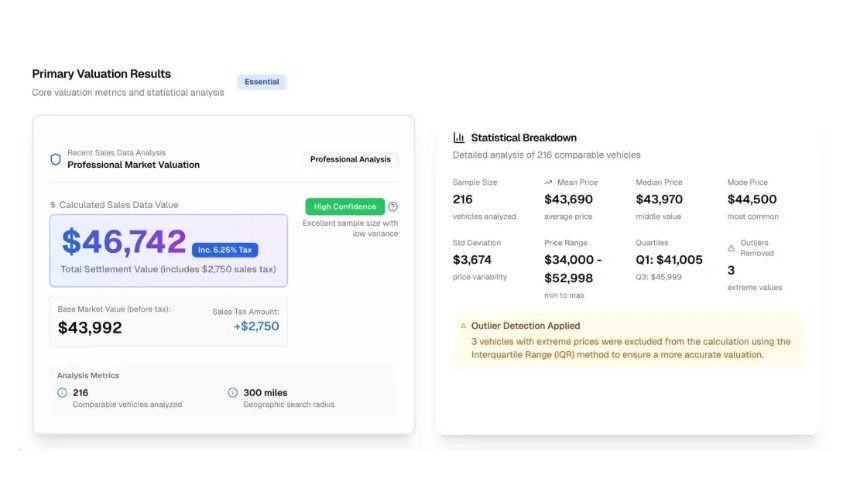Click the info icon next to 216 comparable vehicles
Image resolution: width=841 pixels, height=492 pixels.
coord(62,393)
